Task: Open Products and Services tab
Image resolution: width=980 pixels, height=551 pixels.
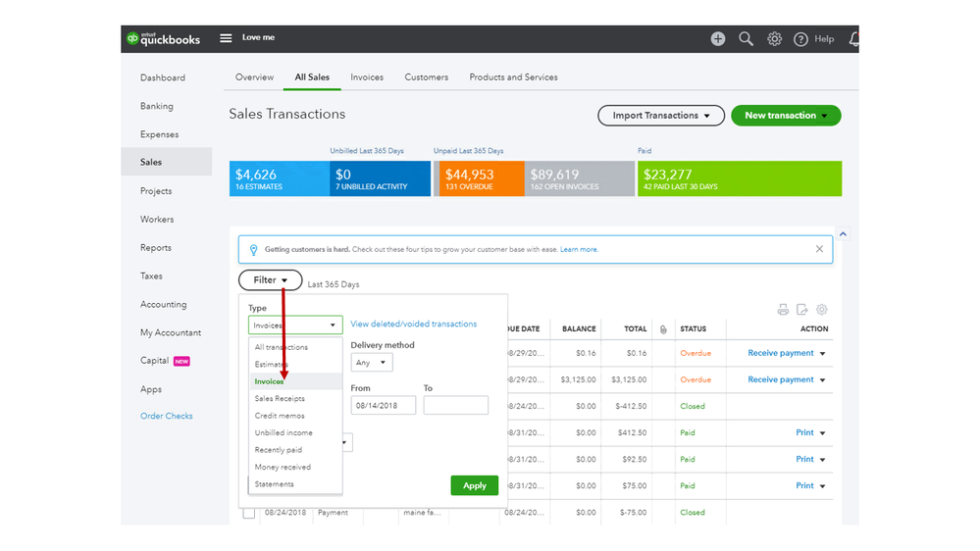Action: (514, 77)
